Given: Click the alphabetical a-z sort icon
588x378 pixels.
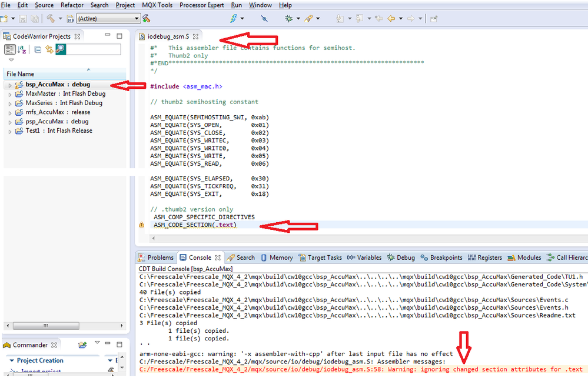Looking at the screenshot, I should [22, 49].
